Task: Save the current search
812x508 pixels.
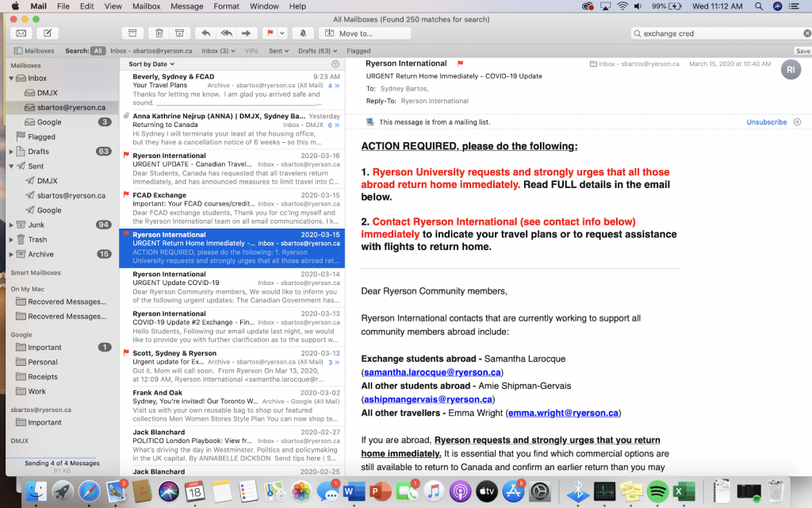Action: pyautogui.click(x=802, y=51)
